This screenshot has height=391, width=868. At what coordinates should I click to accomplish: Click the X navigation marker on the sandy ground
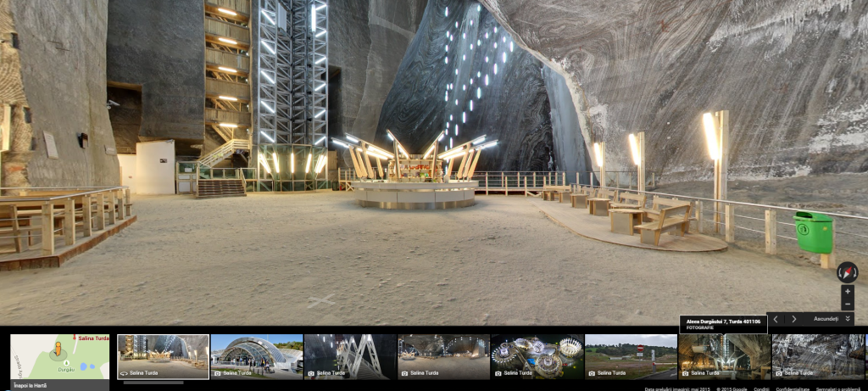pos(321,301)
